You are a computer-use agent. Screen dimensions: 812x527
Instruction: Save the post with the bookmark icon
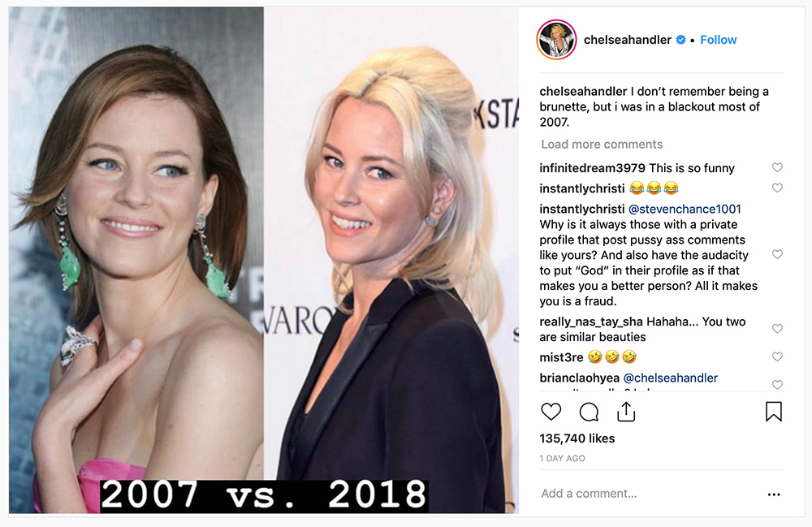coord(774,412)
